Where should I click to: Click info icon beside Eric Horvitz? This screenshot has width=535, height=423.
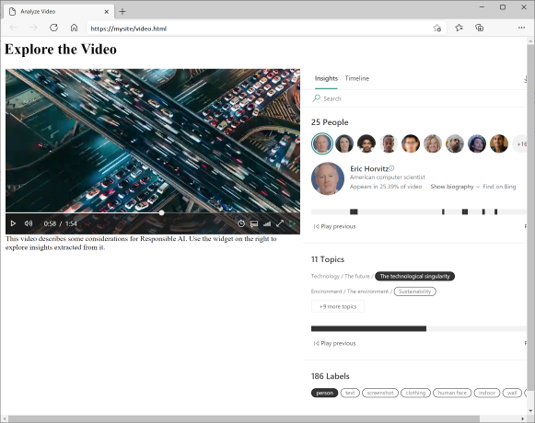pyautogui.click(x=392, y=168)
